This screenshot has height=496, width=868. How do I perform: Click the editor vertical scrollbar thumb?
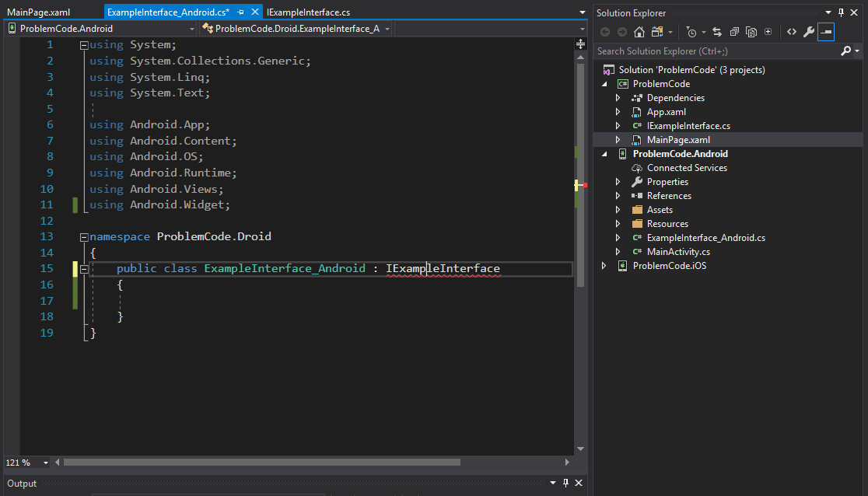[581, 175]
